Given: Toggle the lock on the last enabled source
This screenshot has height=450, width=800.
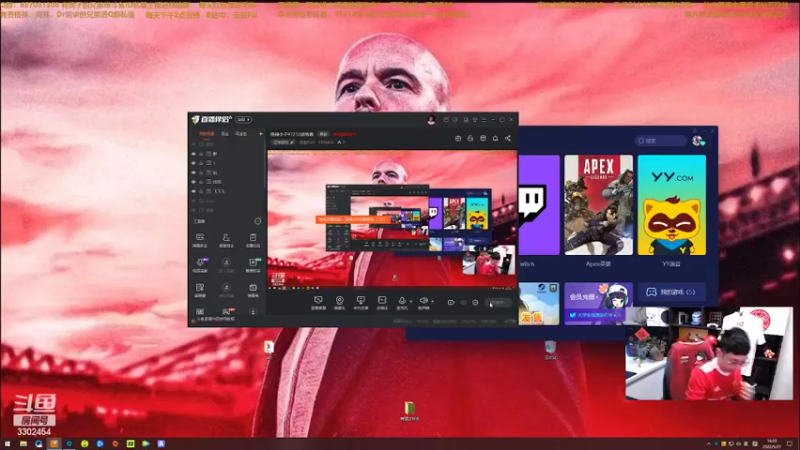Looking at the screenshot, I should (x=201, y=191).
